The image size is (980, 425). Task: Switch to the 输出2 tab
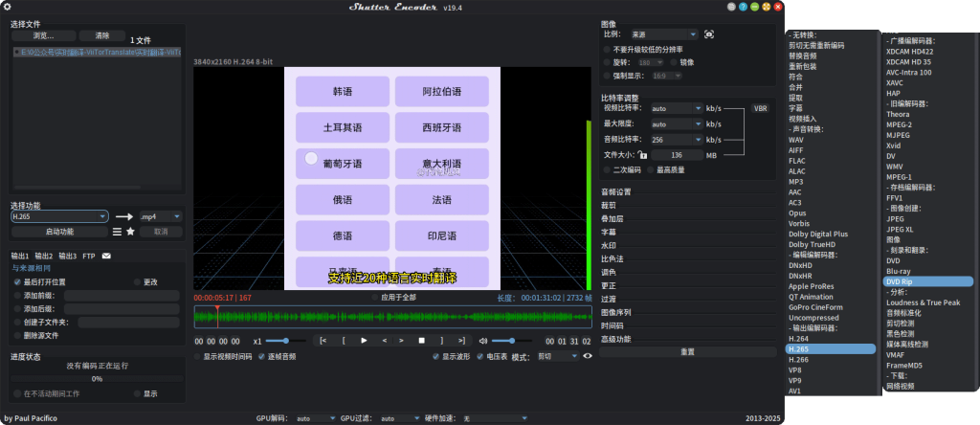click(x=44, y=257)
